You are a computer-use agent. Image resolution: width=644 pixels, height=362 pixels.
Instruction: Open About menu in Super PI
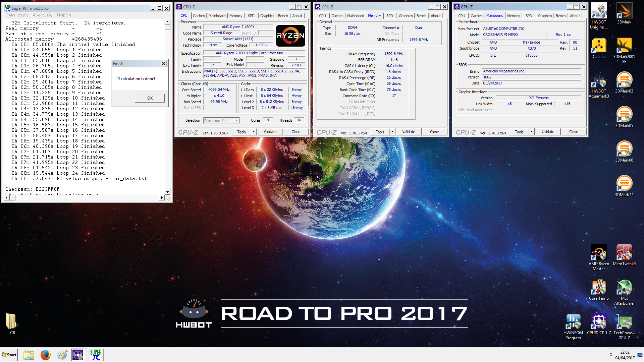[42, 15]
